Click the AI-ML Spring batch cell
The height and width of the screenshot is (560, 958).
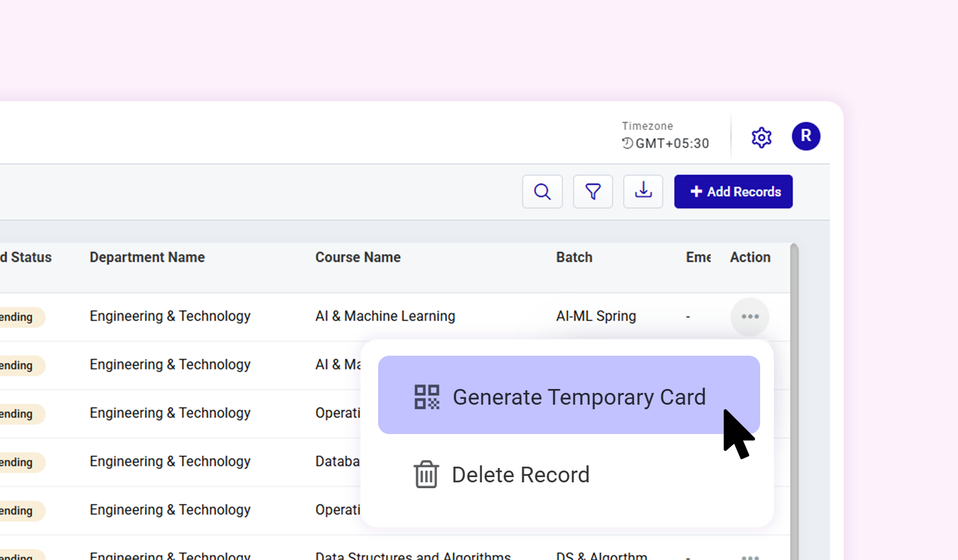tap(596, 316)
